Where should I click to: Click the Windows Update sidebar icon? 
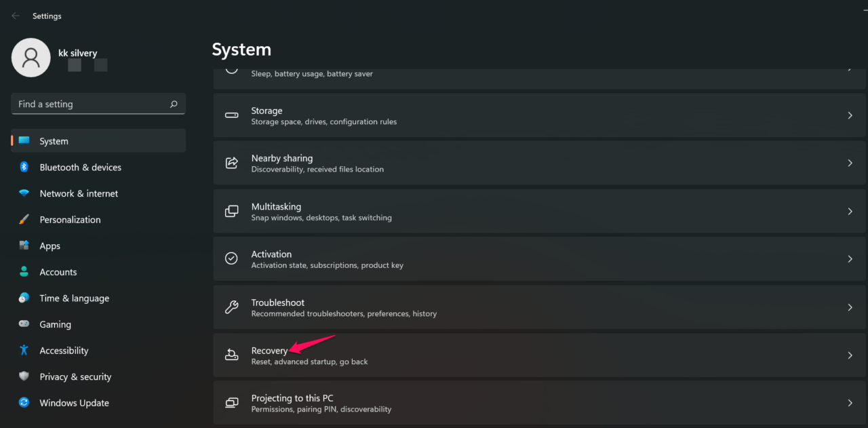[x=24, y=402]
